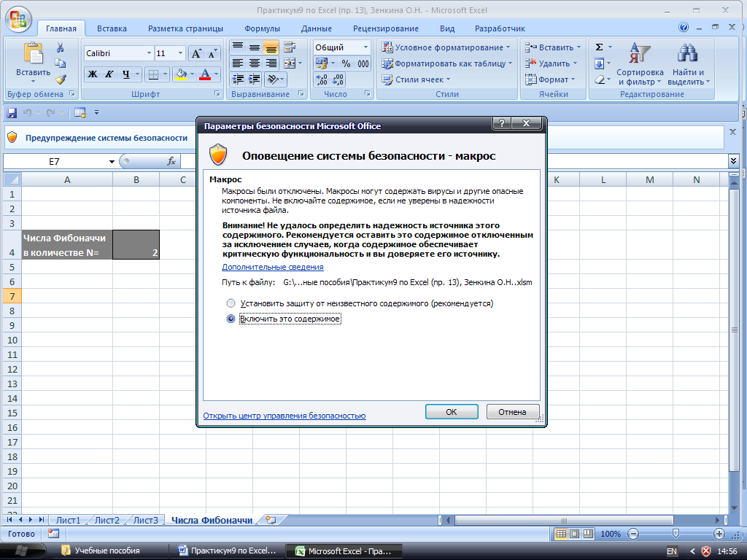Select protect from unknown content option
This screenshot has height=560, width=747.
pos(231,303)
